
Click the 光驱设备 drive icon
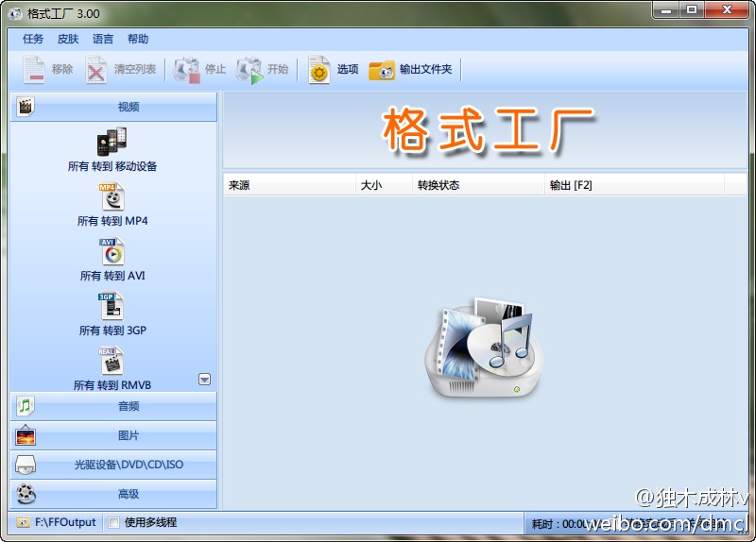[x=26, y=465]
